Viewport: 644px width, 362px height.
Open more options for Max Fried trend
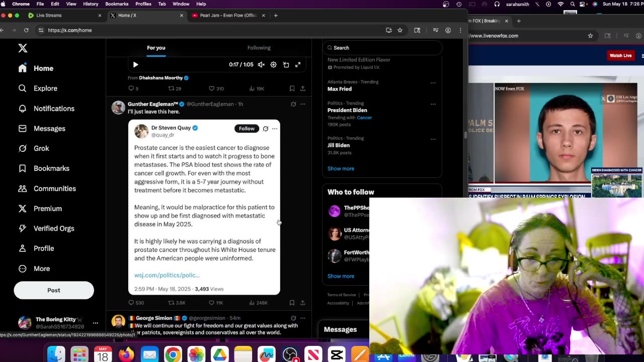point(433,83)
